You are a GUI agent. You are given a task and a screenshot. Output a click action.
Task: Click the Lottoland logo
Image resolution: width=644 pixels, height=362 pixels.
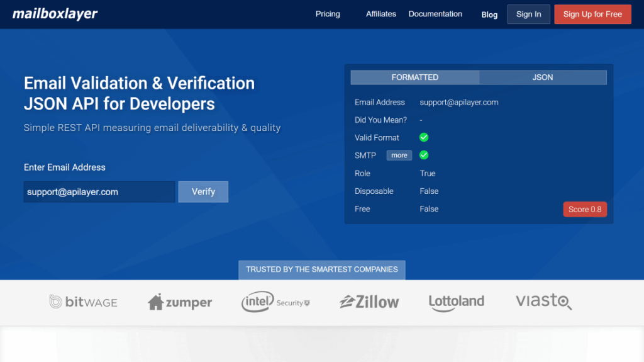[x=456, y=302]
